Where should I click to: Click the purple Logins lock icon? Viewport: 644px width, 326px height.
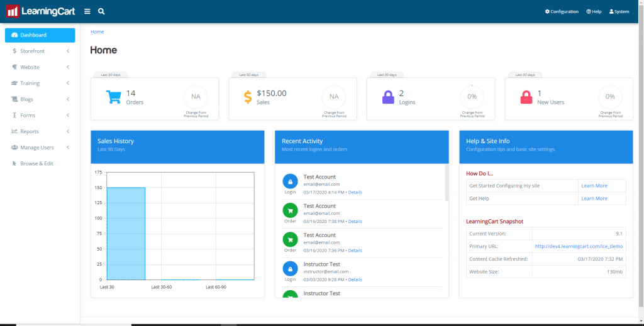pyautogui.click(x=388, y=97)
